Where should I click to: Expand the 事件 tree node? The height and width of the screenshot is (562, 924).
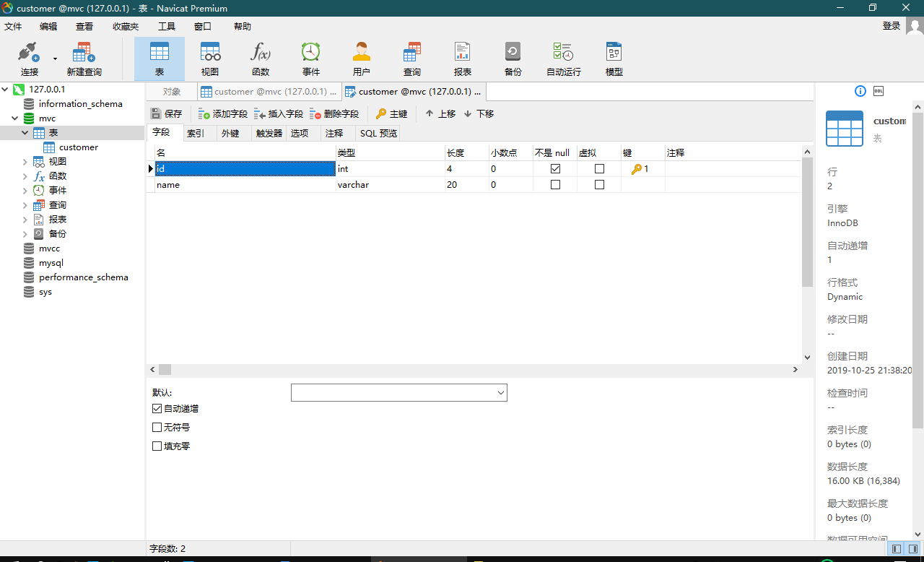click(25, 191)
